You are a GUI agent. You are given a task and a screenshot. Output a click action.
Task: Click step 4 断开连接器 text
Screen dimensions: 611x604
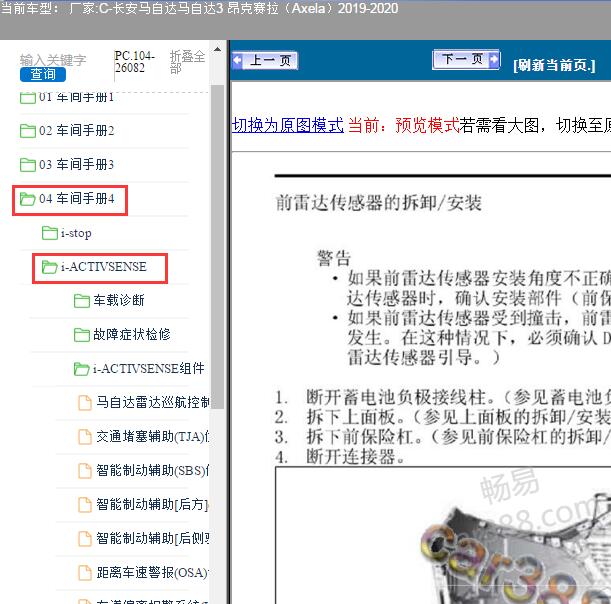355,456
